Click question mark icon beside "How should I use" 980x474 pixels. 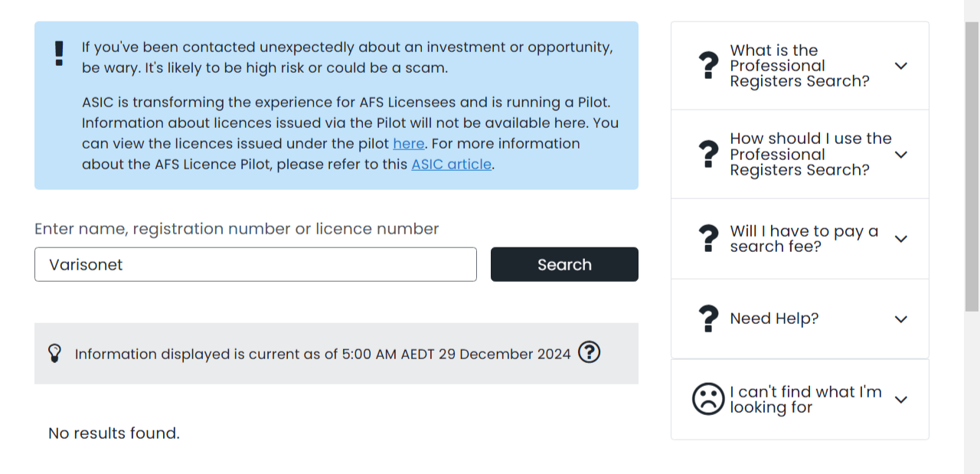pos(710,155)
